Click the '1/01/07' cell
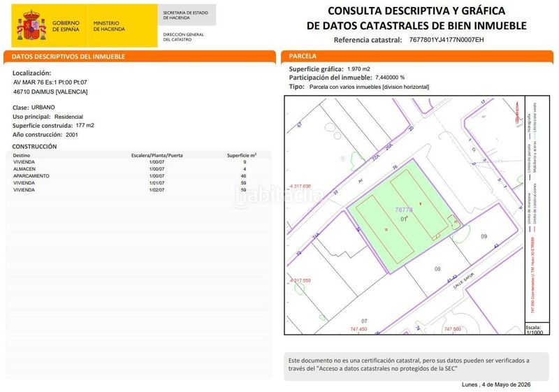This screenshot has width=559, height=392. pos(157,183)
